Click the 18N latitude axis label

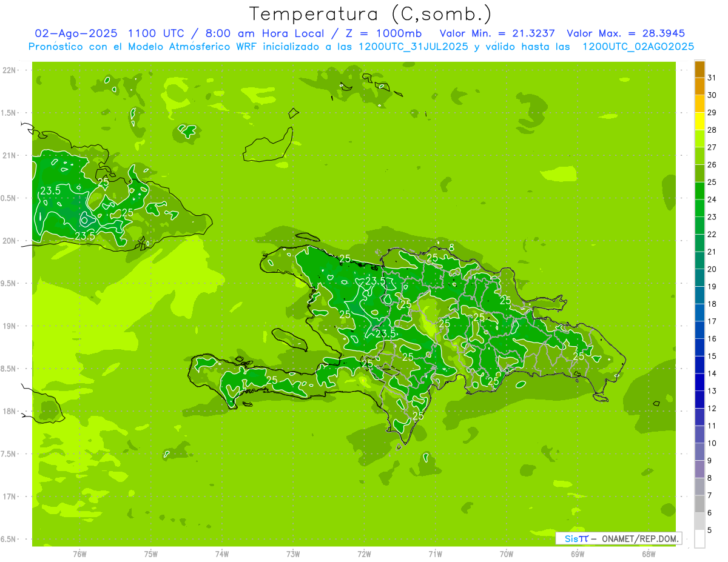(9, 412)
